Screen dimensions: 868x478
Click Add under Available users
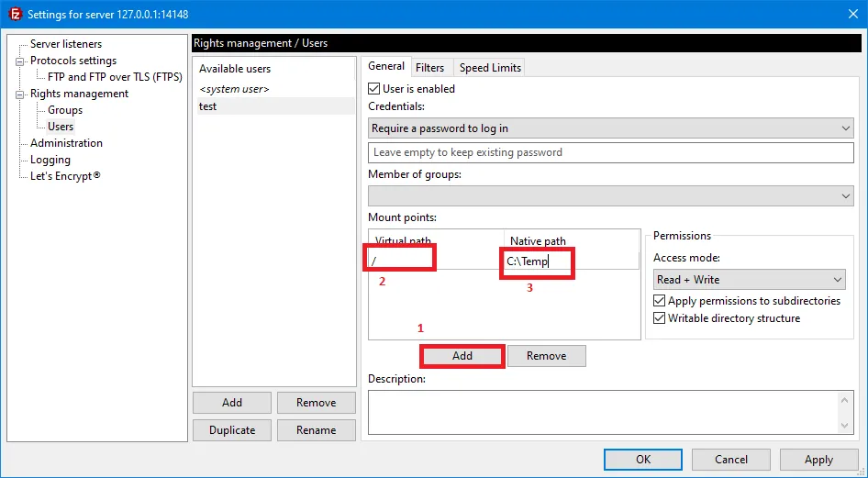(x=232, y=403)
